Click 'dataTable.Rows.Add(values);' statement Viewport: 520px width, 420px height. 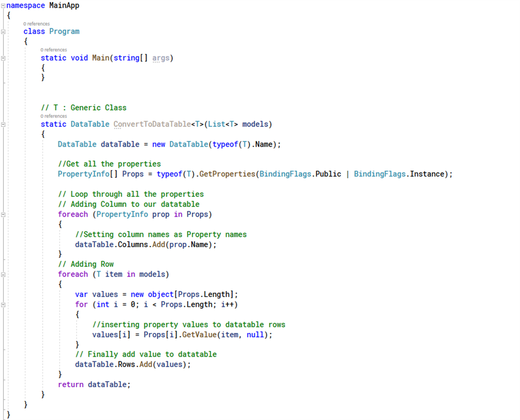point(133,365)
